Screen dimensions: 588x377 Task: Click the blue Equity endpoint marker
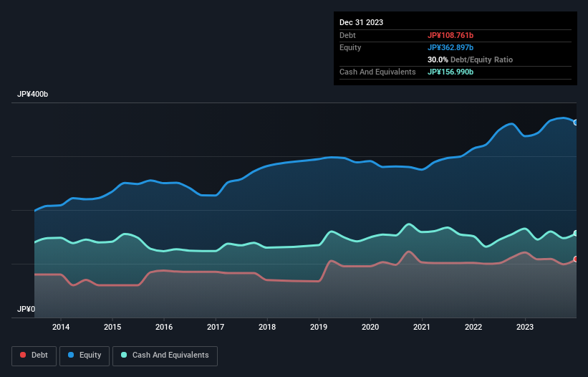coord(576,123)
